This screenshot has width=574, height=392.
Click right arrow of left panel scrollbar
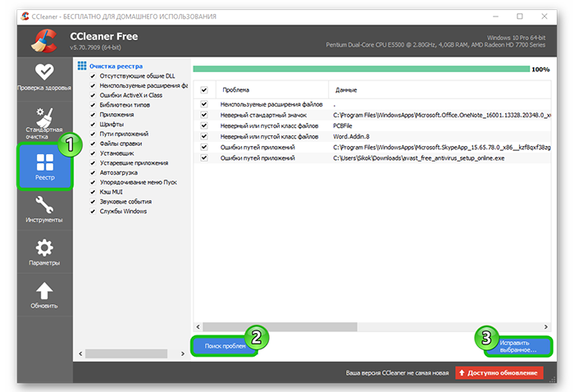(x=183, y=353)
